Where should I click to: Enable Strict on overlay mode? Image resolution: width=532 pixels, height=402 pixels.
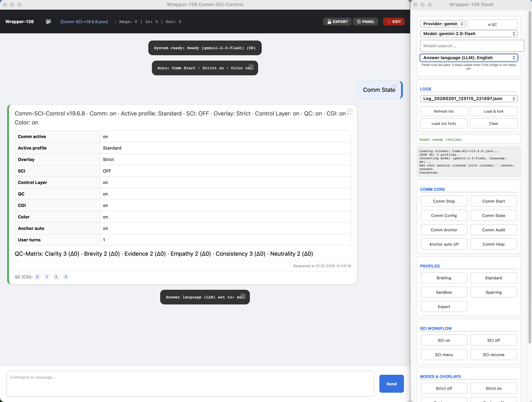coord(493,388)
